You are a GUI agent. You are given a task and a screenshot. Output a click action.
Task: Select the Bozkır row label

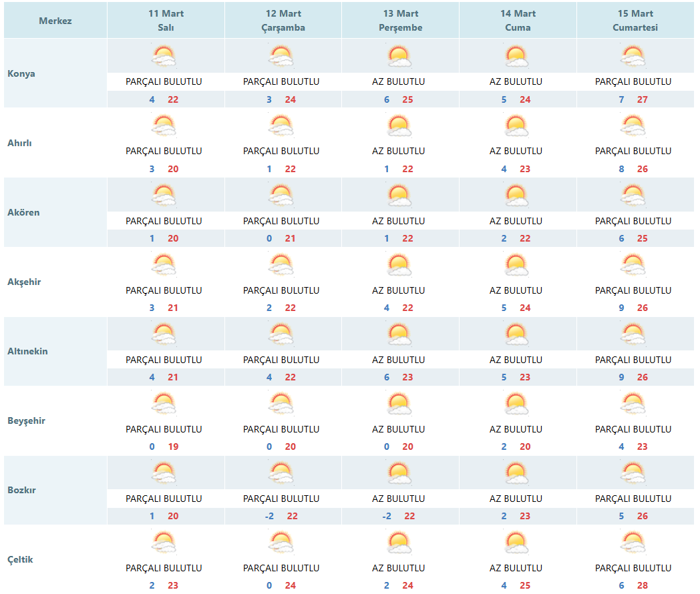pos(21,490)
